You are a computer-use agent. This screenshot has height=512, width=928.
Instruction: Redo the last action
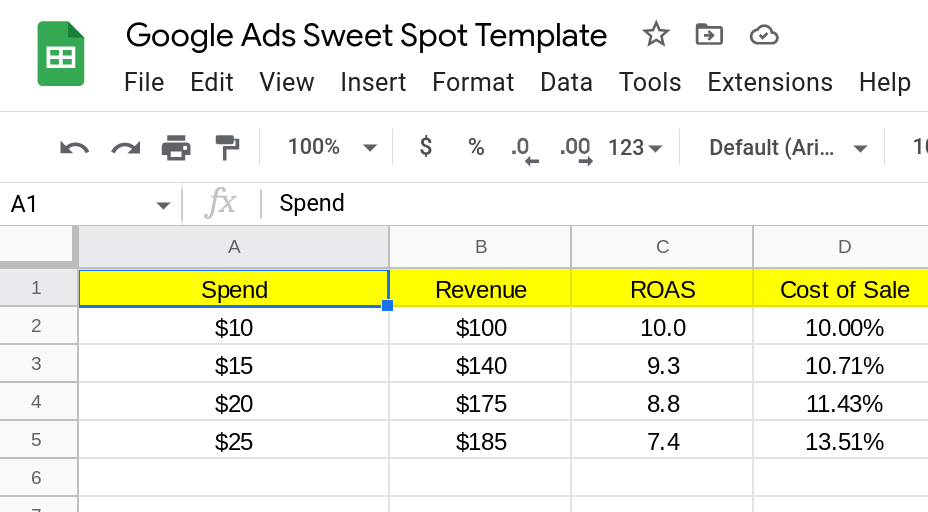coord(125,147)
